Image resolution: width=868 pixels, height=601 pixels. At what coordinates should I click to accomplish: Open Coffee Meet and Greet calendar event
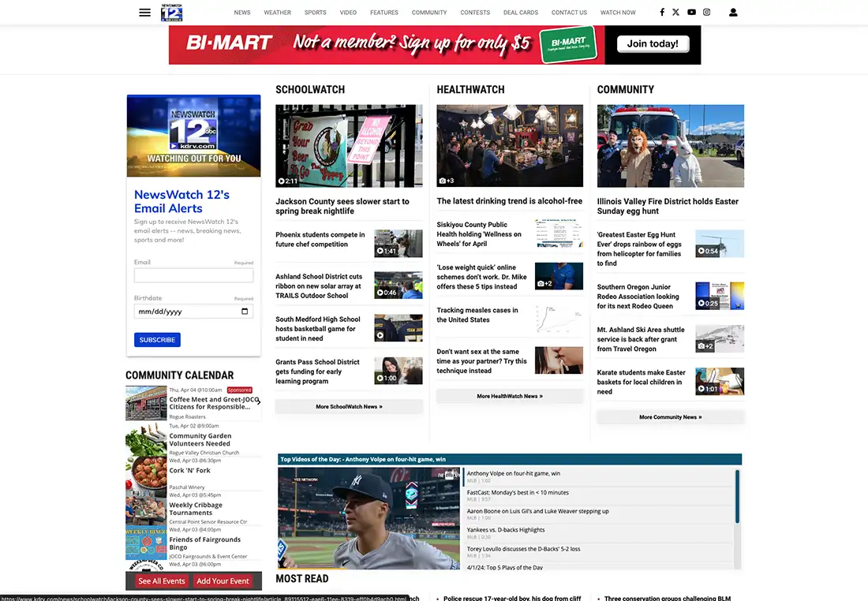click(214, 403)
